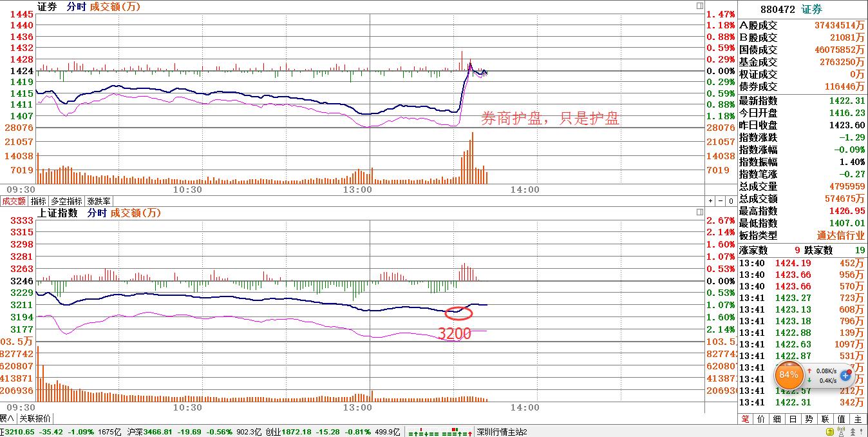The height and width of the screenshot is (437, 868).
Task: Click the 指数涨幅 -0.09% row
Action: click(802, 150)
